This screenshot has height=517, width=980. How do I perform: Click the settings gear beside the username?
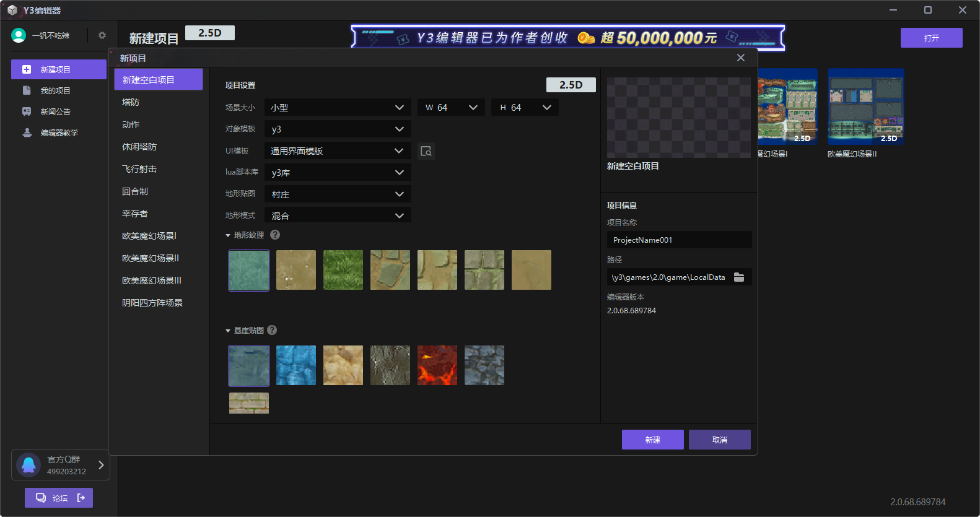[102, 35]
